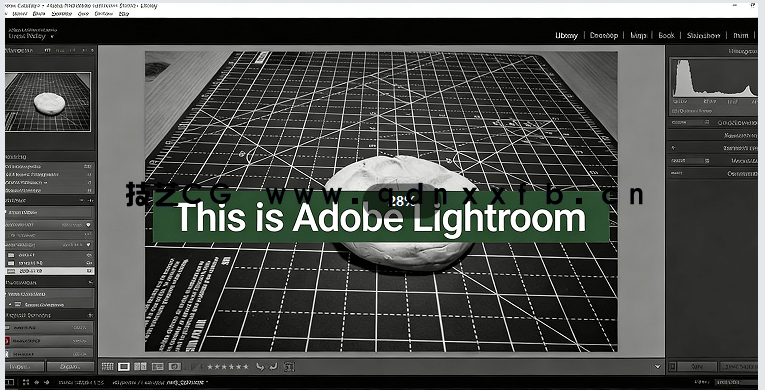Click grid shortcut icon in filmstrip bar
Image resolution: width=765 pixels, height=390 pixels.
tap(26, 382)
